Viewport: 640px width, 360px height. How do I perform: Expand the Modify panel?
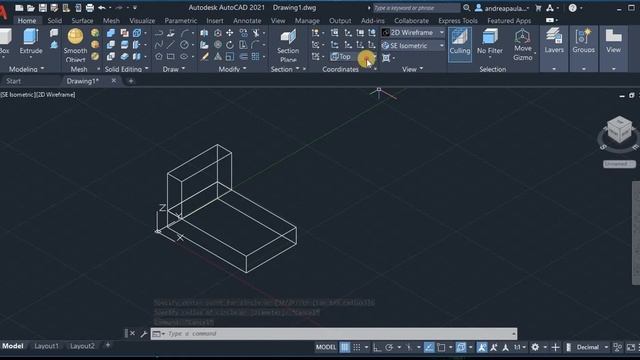point(232,69)
